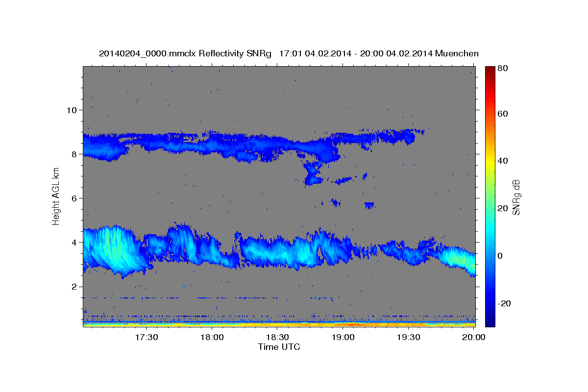Click the colorbar value 20 above zero
Viewport: 588px width, 392px height.
[502, 208]
